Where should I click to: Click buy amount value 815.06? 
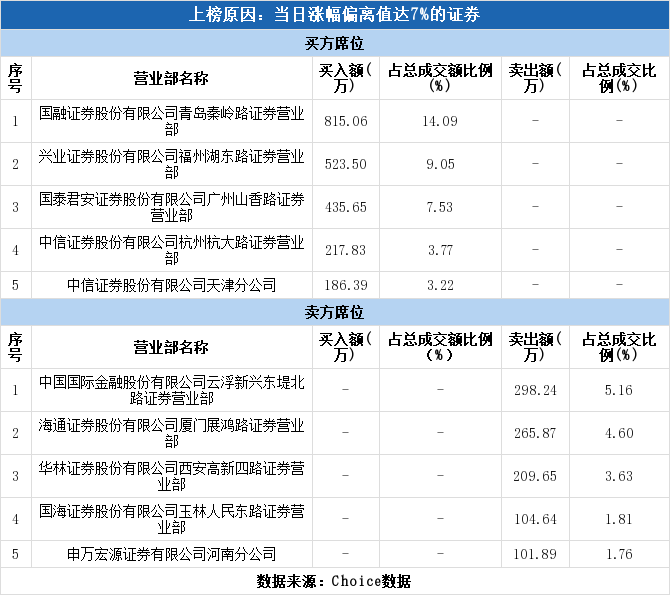[346, 121]
